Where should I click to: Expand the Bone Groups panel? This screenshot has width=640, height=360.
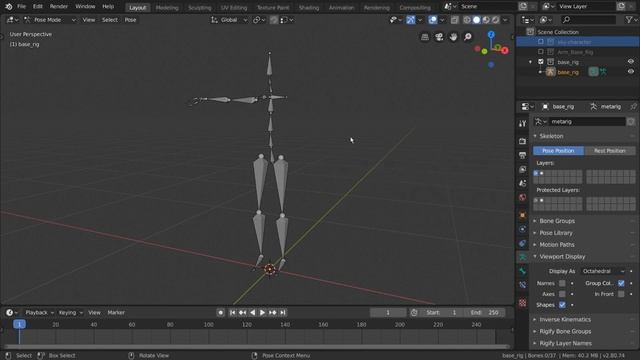coord(557,221)
